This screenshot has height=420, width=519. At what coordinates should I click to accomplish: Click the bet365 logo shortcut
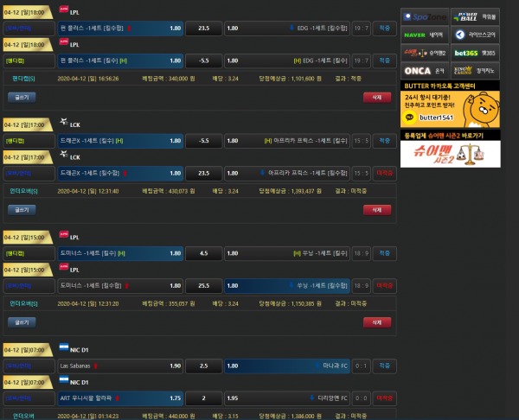coord(468,53)
